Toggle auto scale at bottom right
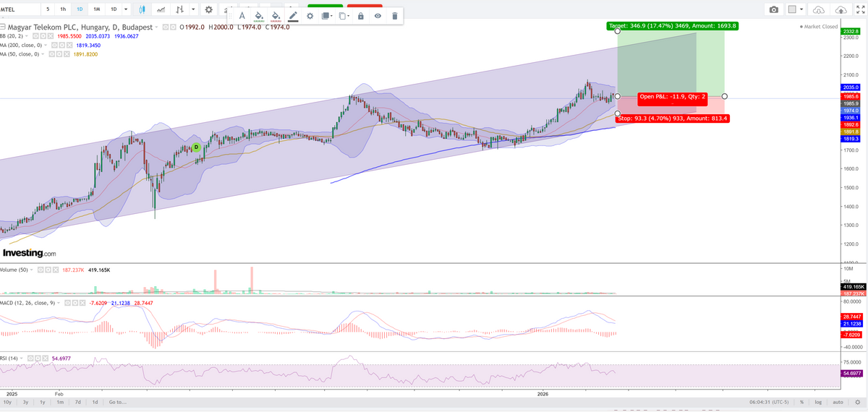The width and height of the screenshot is (868, 412). point(838,402)
